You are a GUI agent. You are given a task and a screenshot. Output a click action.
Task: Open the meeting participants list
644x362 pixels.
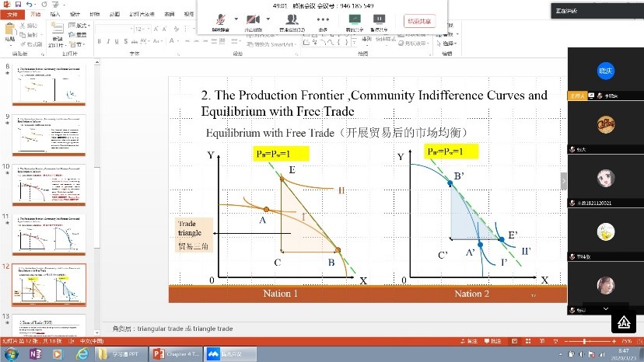(290, 20)
